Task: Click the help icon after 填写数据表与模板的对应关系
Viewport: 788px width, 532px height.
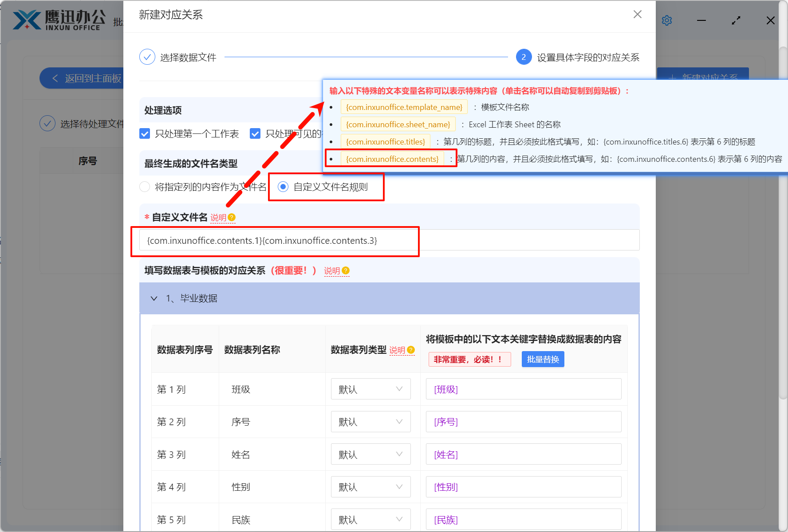Action: pyautogui.click(x=346, y=270)
